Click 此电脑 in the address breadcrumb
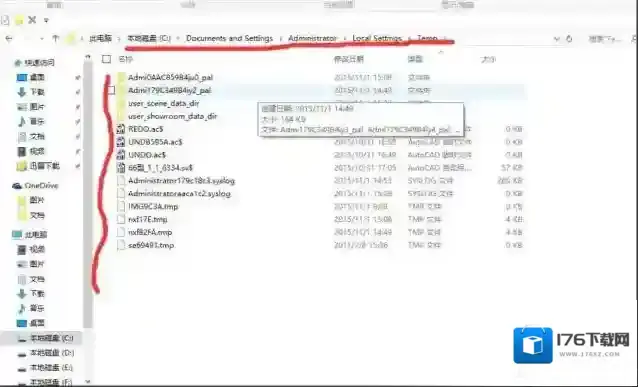Image resolution: width=638 pixels, height=387 pixels. pos(101,38)
